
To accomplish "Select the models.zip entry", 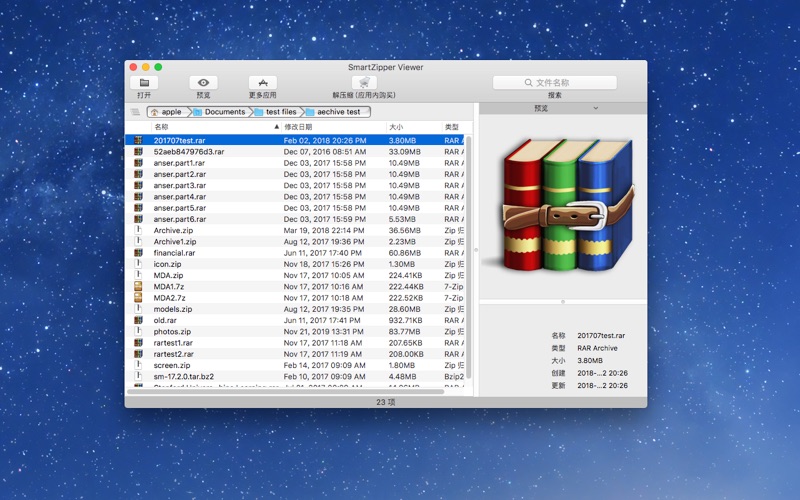I will (x=173, y=309).
